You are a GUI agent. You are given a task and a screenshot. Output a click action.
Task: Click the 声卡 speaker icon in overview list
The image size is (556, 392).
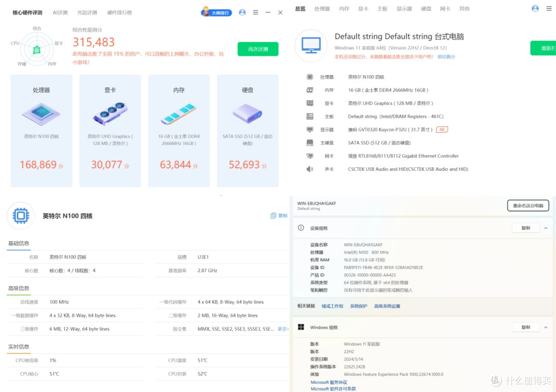pos(309,169)
